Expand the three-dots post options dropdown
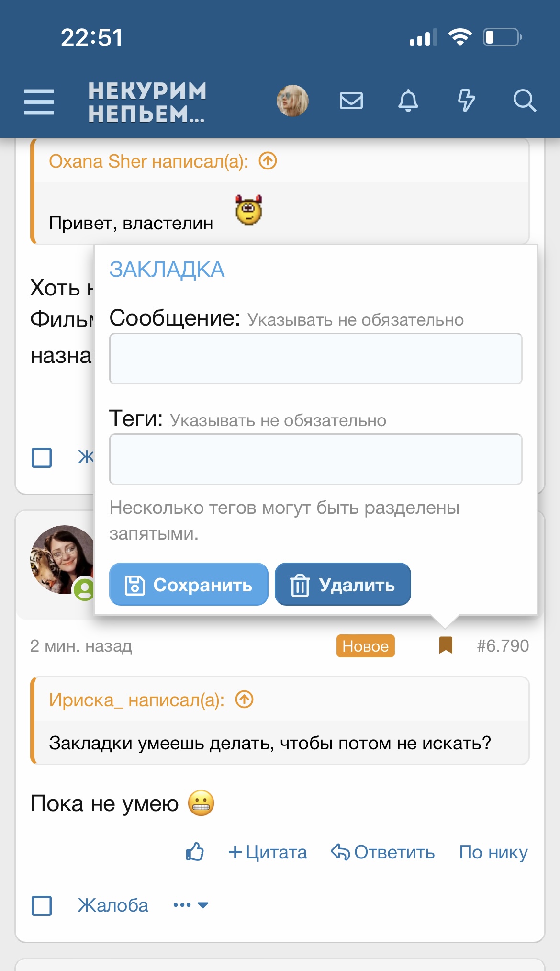 [190, 905]
